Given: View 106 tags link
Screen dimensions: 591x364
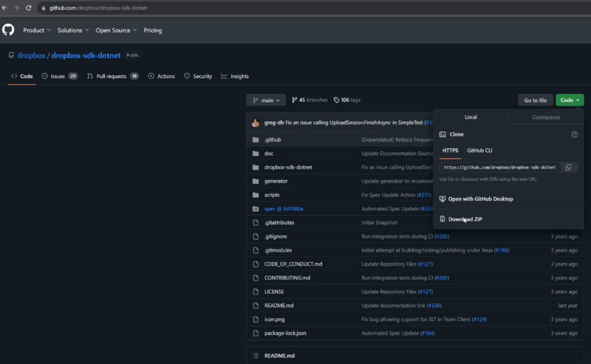Looking at the screenshot, I should 347,100.
